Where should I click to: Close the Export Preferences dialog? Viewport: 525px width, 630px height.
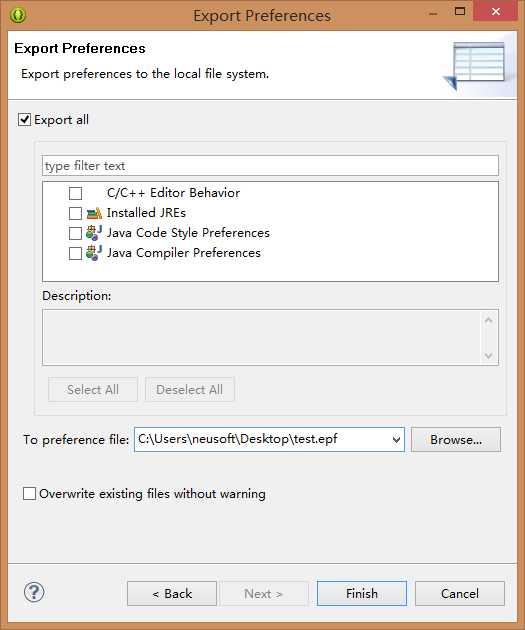pos(496,11)
